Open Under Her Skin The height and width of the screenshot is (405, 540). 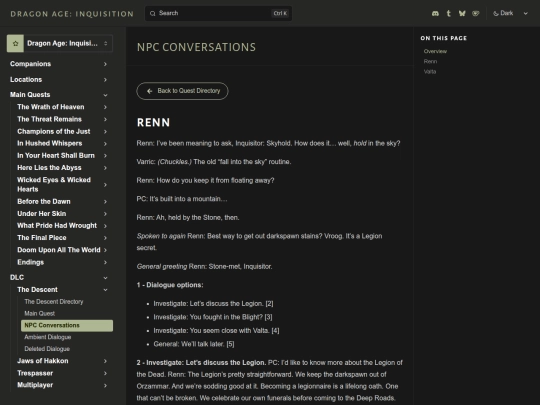(x=42, y=214)
